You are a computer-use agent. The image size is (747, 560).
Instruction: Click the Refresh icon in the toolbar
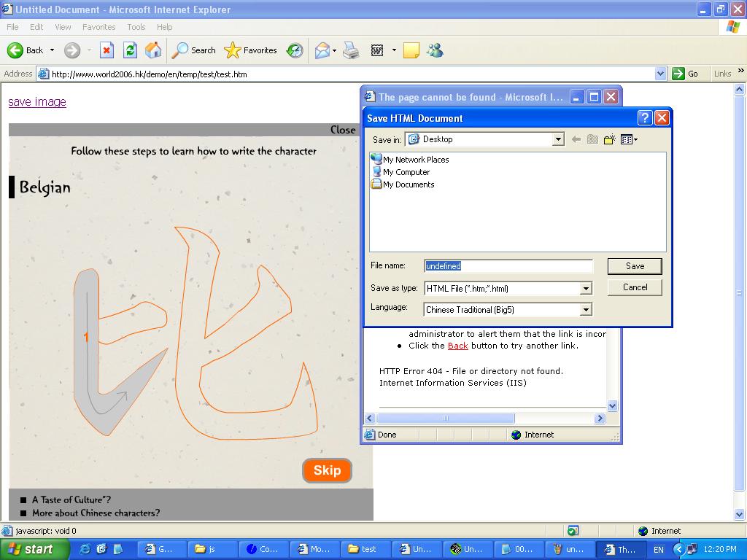point(130,50)
